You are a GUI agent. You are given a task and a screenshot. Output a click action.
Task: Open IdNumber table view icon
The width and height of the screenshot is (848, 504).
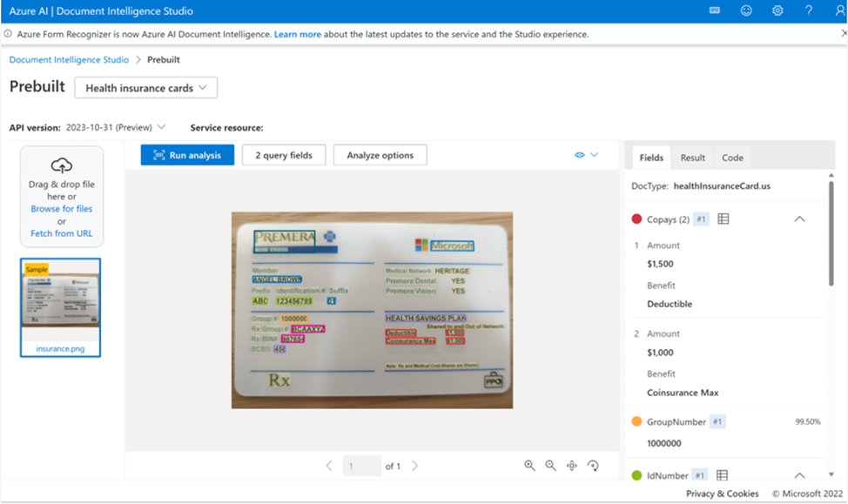722,475
